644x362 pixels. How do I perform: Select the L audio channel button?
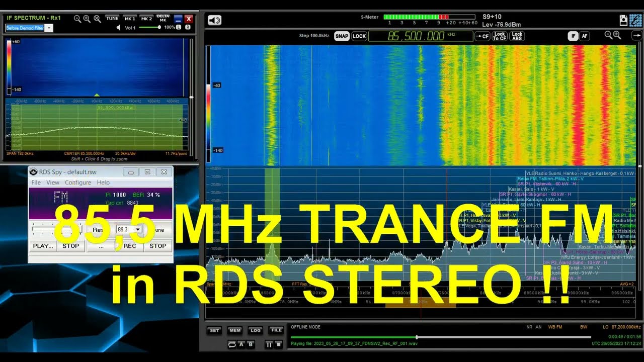click(x=179, y=27)
